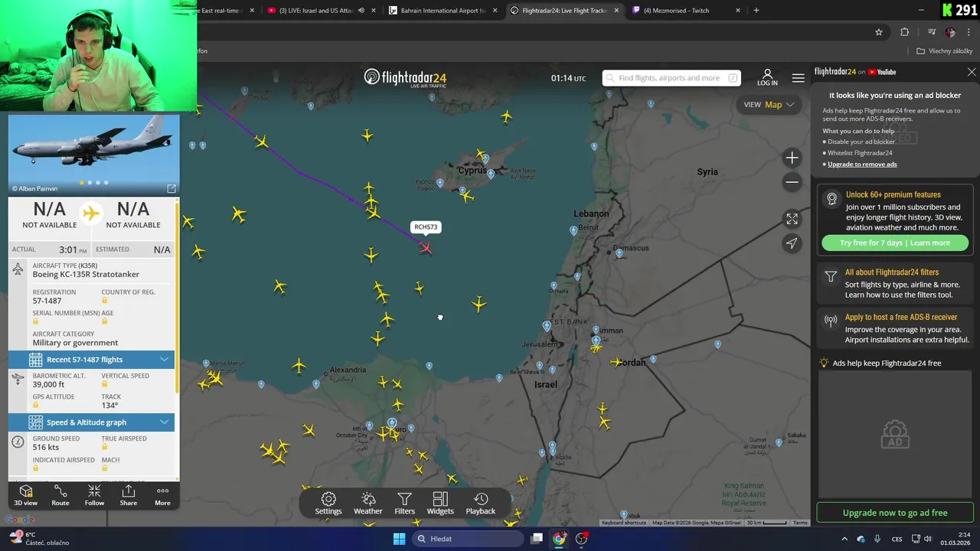Select the red RCH573 aircraft on map

[x=426, y=247]
